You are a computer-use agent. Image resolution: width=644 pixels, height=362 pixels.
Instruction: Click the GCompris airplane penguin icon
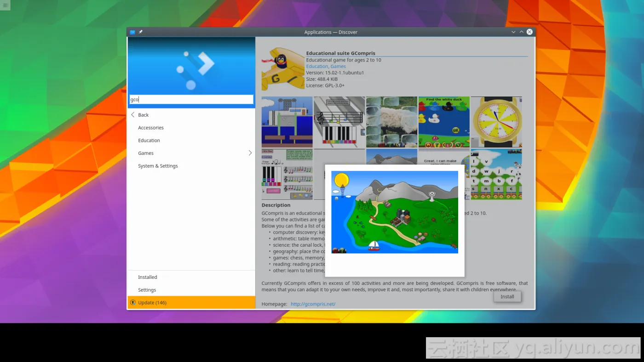pyautogui.click(x=282, y=69)
